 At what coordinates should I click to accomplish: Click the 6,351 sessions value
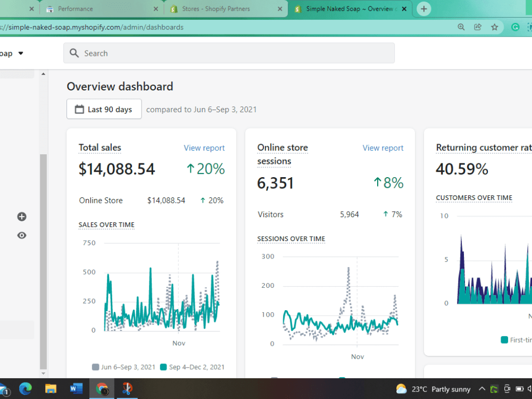[x=275, y=183]
